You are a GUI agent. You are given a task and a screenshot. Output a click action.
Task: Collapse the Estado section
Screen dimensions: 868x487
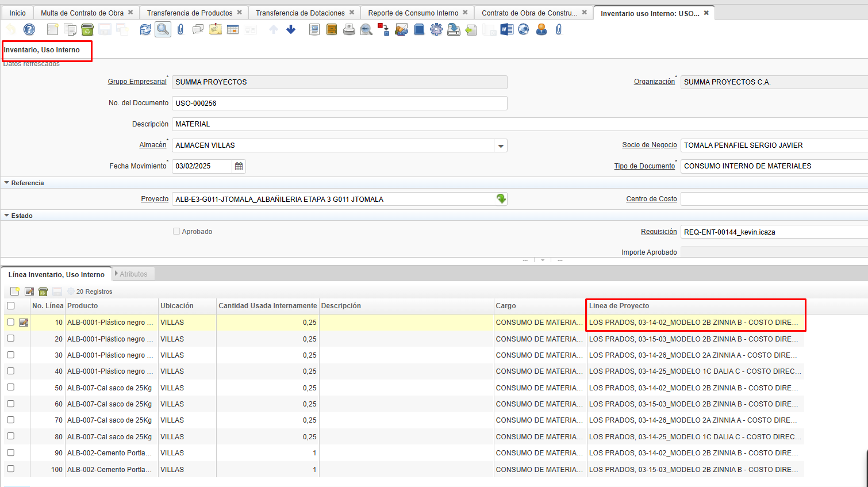[x=7, y=216]
